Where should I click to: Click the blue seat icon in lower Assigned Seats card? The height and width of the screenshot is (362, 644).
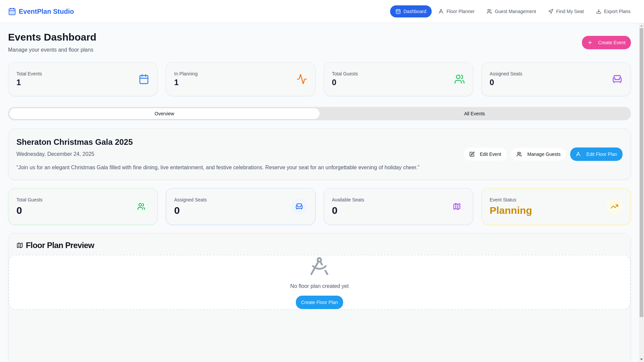(299, 206)
